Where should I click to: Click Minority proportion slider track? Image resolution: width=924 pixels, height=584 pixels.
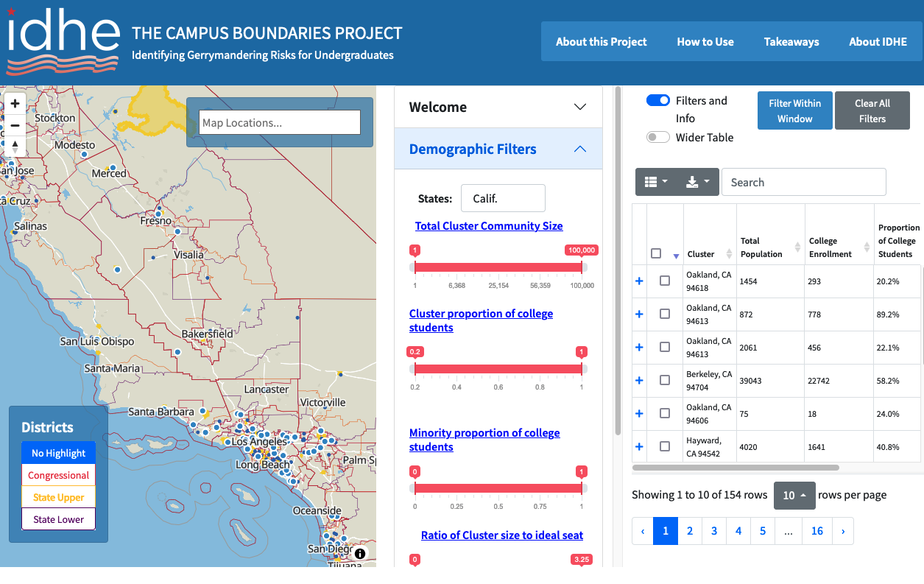pyautogui.click(x=498, y=488)
